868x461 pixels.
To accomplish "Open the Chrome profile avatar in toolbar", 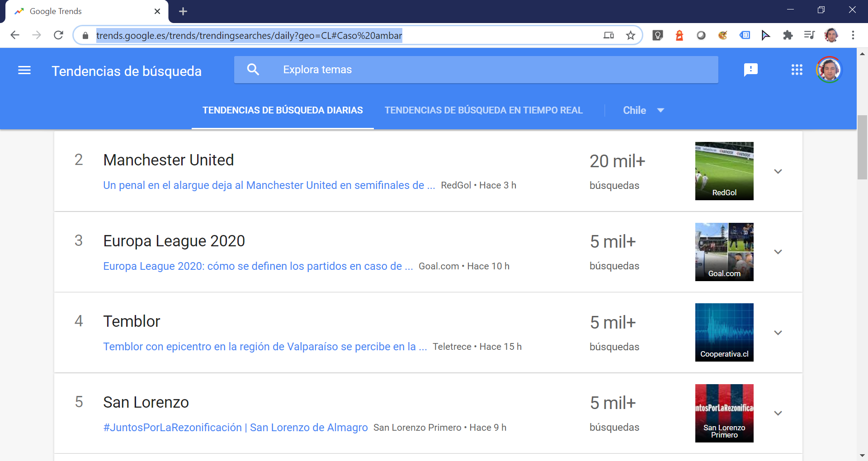I will (831, 35).
